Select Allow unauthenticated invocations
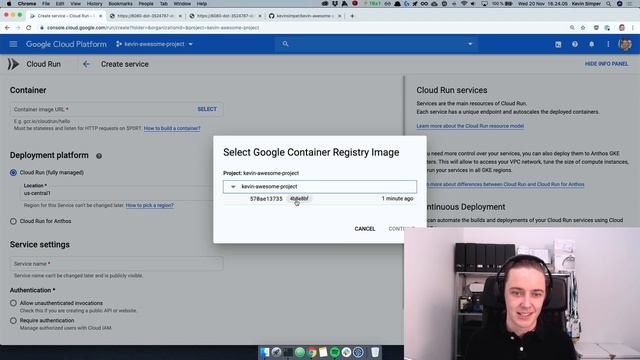 pos(13,303)
